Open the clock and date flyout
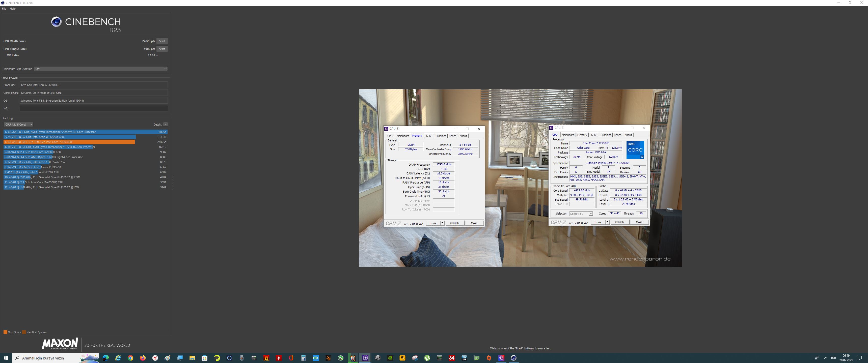This screenshot has width=868, height=363. [x=846, y=358]
